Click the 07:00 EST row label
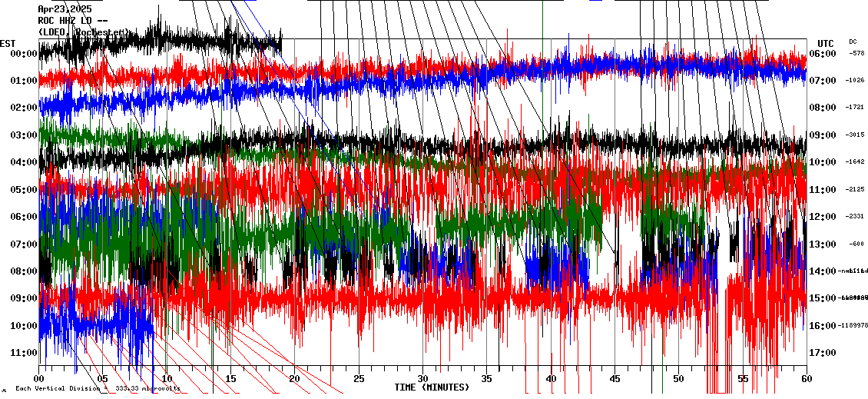The height and width of the screenshot is (399, 868). pos(24,244)
